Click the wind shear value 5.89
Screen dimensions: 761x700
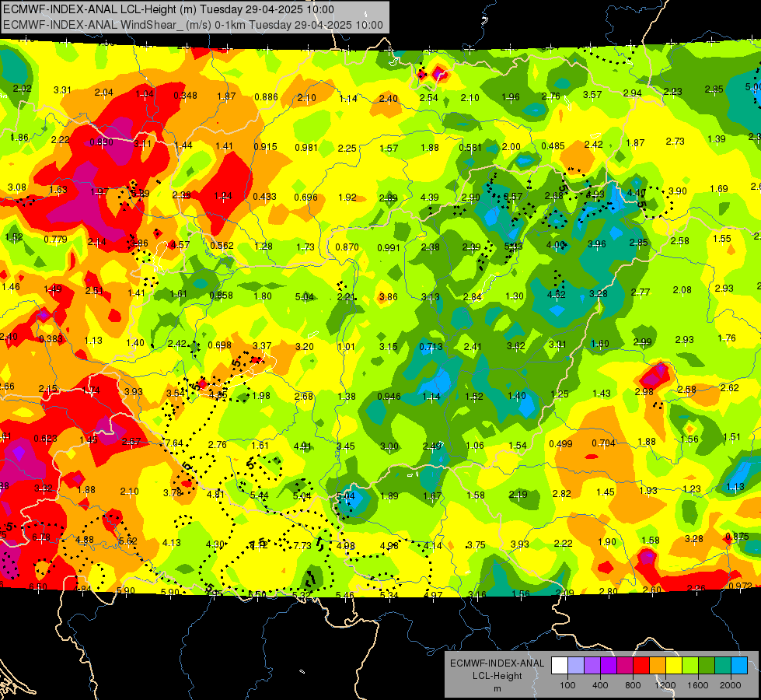point(140,194)
